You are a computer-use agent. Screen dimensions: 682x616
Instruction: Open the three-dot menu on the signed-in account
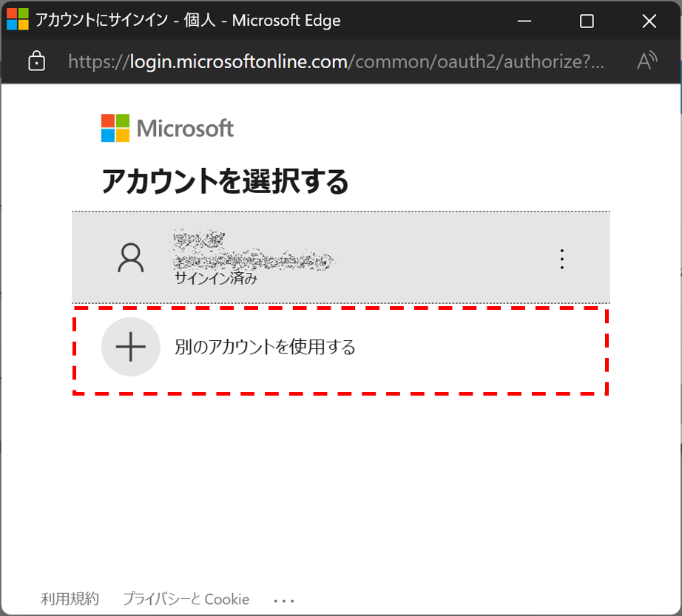[x=562, y=259]
